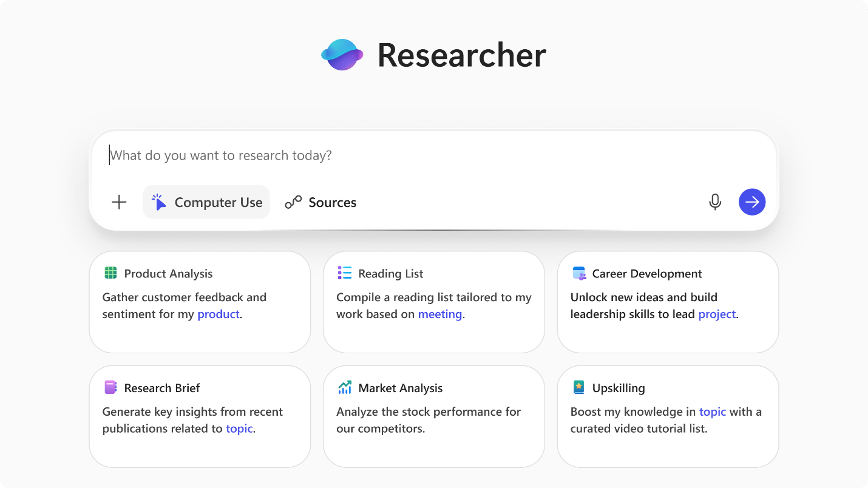Click the Upskilling book icon
Image resolution: width=868 pixels, height=488 pixels.
(x=579, y=387)
